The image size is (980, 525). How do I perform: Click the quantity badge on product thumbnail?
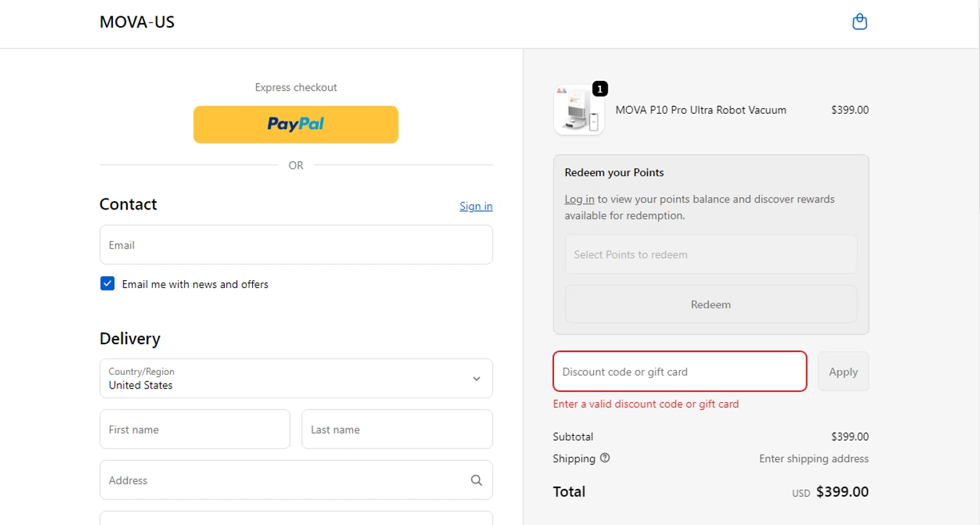click(600, 89)
